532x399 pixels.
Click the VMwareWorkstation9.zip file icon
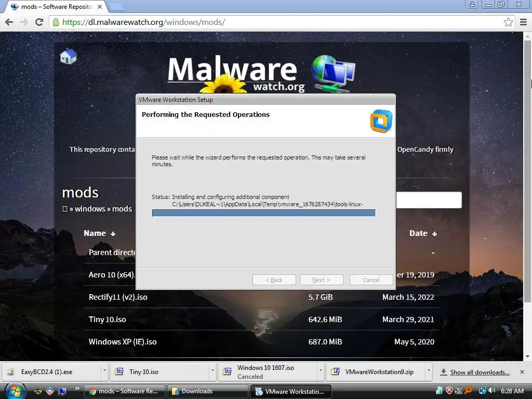[x=335, y=371]
